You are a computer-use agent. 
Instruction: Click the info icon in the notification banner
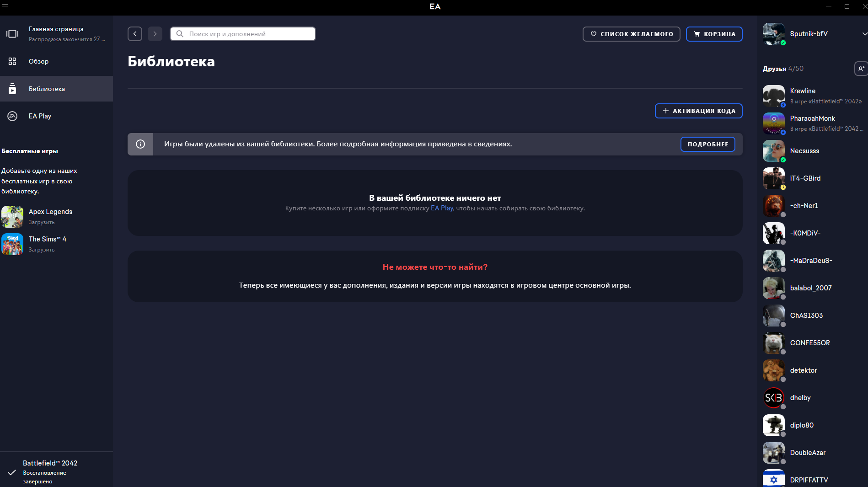click(x=140, y=144)
